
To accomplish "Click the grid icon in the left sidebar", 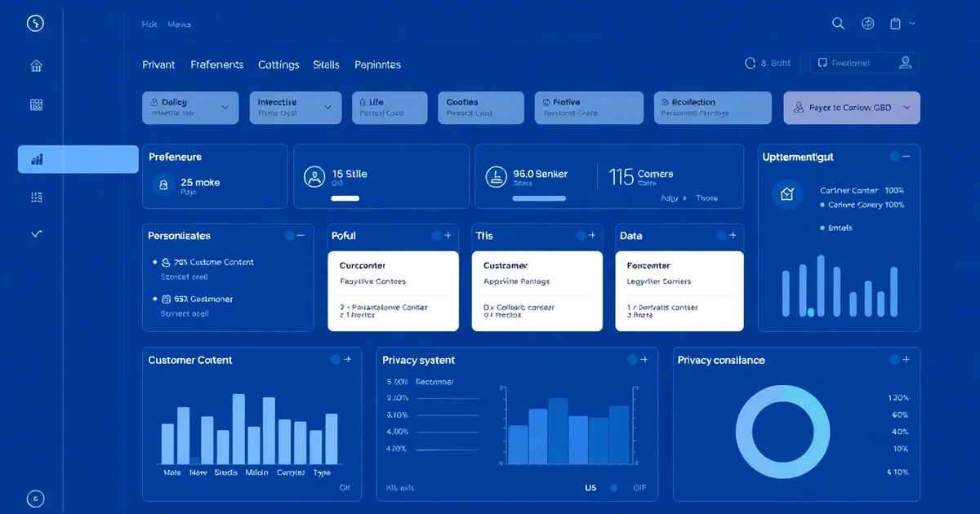I will pyautogui.click(x=36, y=104).
